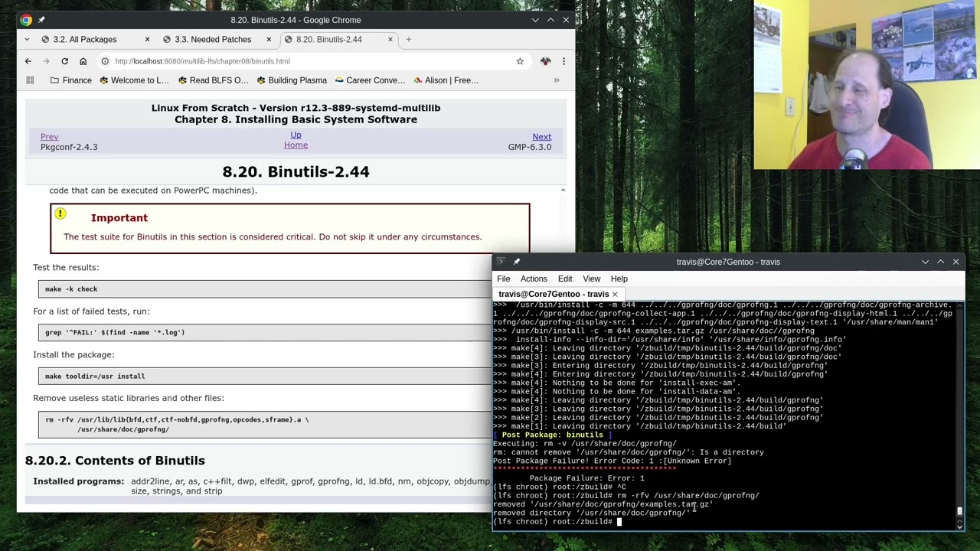980x551 pixels.
Task: Open the terminal File menu
Action: (x=503, y=279)
